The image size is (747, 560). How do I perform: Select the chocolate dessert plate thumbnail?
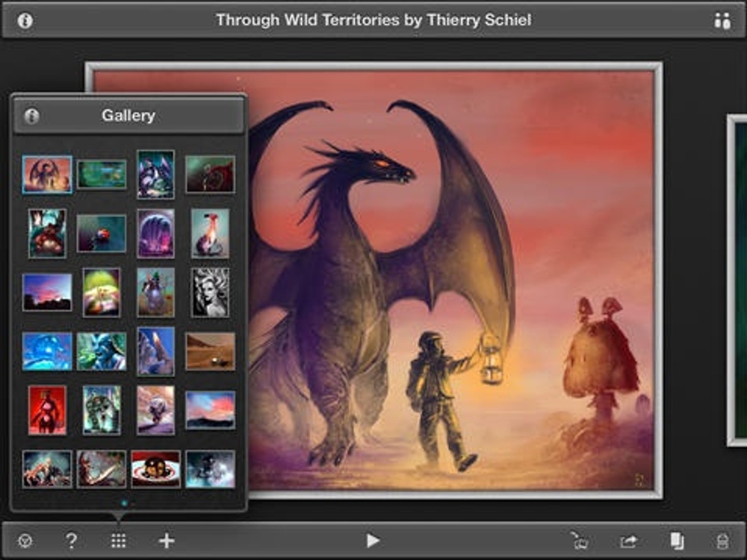coord(155,468)
